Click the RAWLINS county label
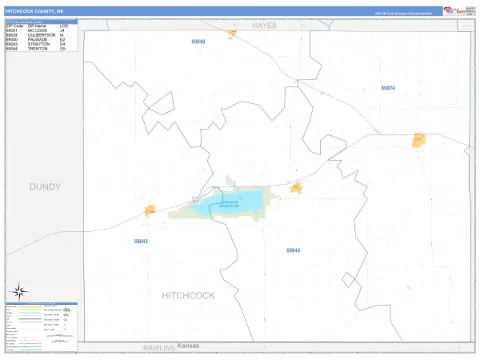 pyautogui.click(x=159, y=348)
